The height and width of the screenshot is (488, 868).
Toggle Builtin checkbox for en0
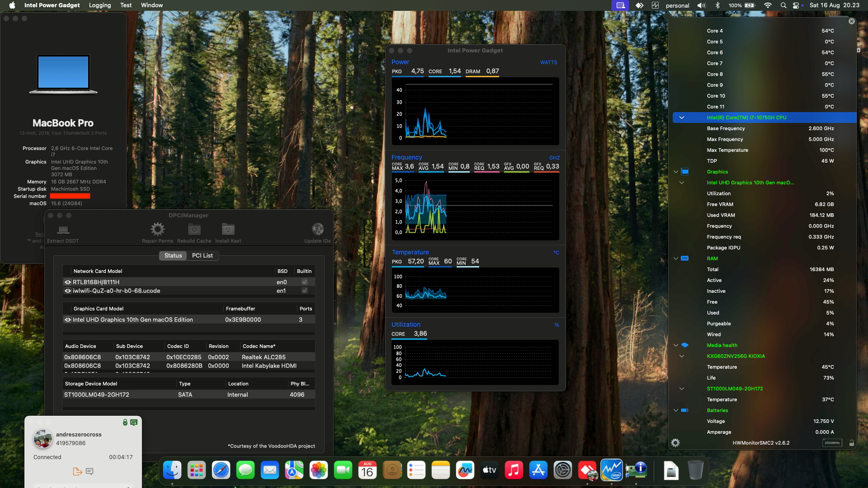(x=304, y=282)
